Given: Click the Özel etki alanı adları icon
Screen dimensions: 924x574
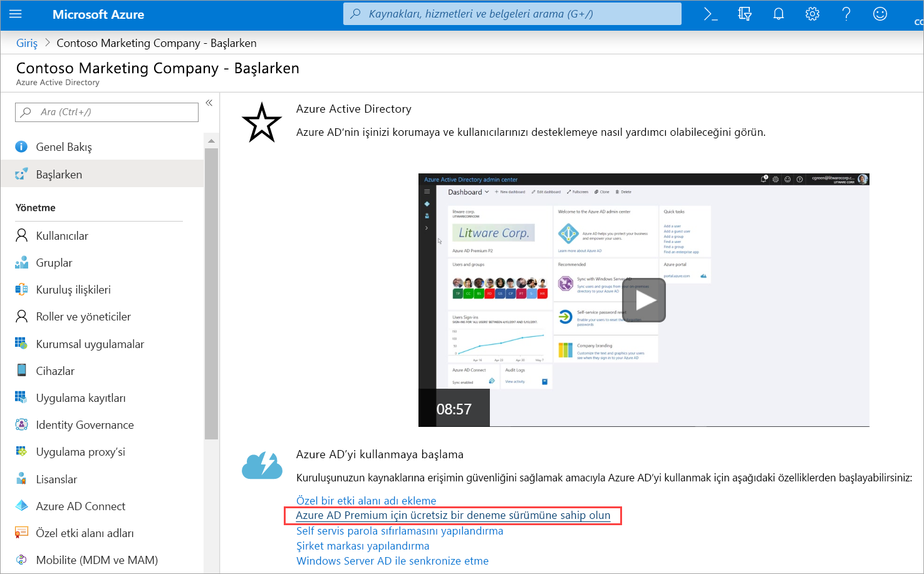Looking at the screenshot, I should click(21, 533).
